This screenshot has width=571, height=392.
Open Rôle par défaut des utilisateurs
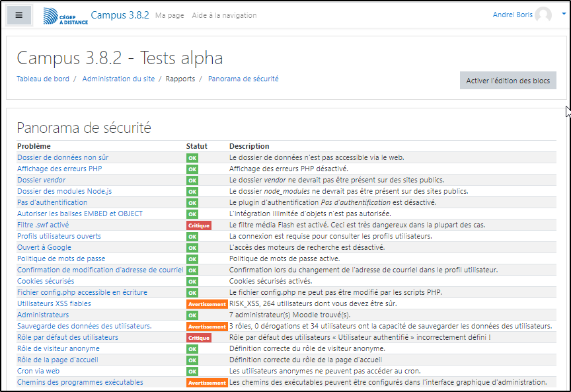coord(67,337)
